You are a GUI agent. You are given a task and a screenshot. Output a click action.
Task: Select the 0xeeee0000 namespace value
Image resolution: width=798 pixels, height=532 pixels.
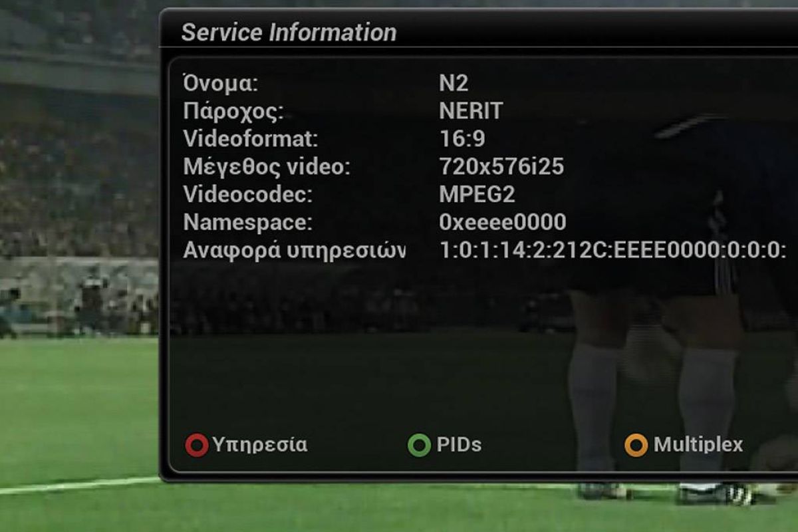[x=503, y=222]
